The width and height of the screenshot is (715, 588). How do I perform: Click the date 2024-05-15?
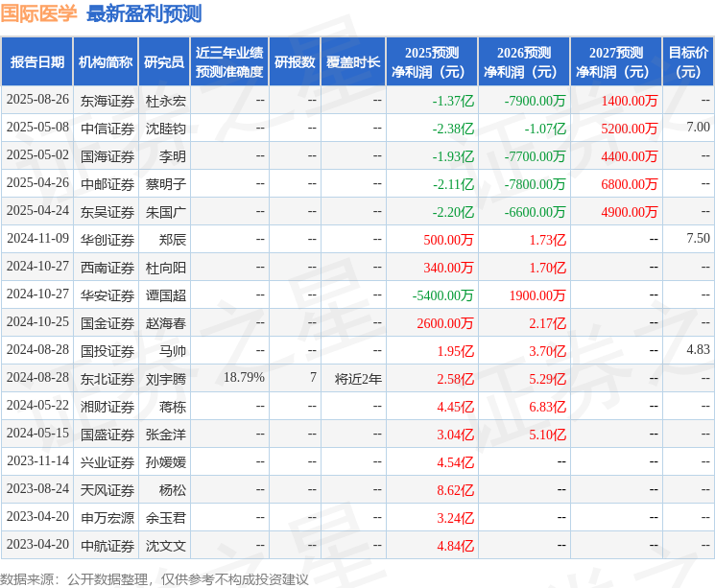(37, 433)
